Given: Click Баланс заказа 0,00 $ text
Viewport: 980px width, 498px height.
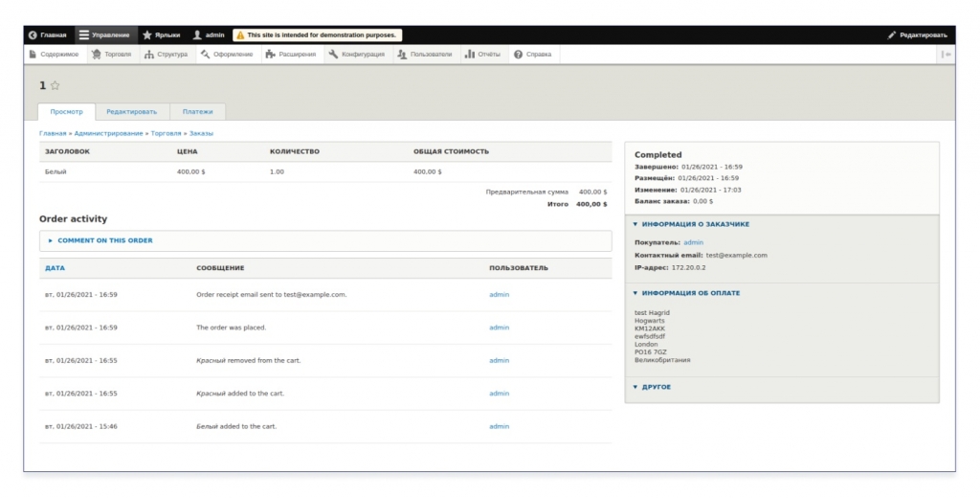Looking at the screenshot, I should pos(674,201).
